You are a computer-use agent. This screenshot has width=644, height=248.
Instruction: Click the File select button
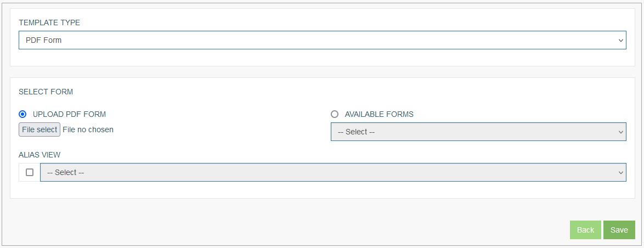tap(39, 129)
